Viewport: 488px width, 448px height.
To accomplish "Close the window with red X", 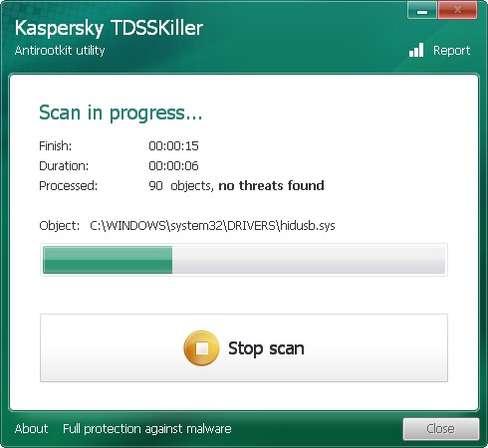I will [x=457, y=10].
